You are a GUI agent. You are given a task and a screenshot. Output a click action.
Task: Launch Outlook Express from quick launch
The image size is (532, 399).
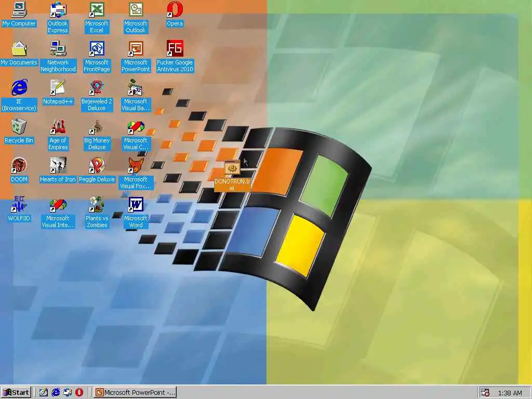click(x=68, y=393)
